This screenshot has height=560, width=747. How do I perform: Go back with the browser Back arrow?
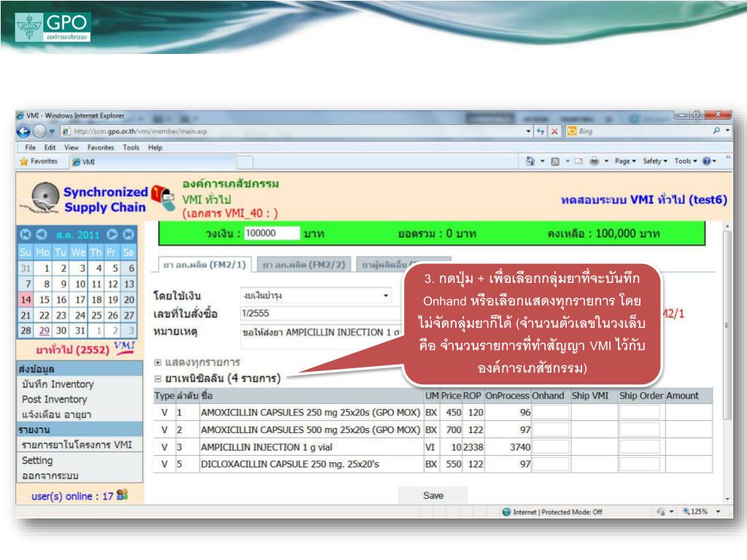pyautogui.click(x=23, y=131)
